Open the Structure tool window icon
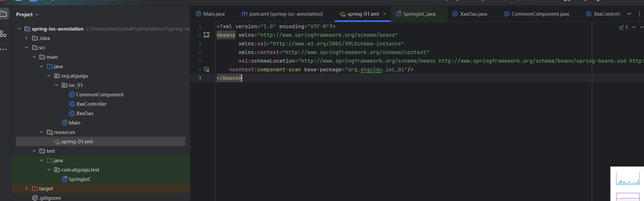The height and width of the screenshot is (201, 644). pyautogui.click(x=3, y=34)
